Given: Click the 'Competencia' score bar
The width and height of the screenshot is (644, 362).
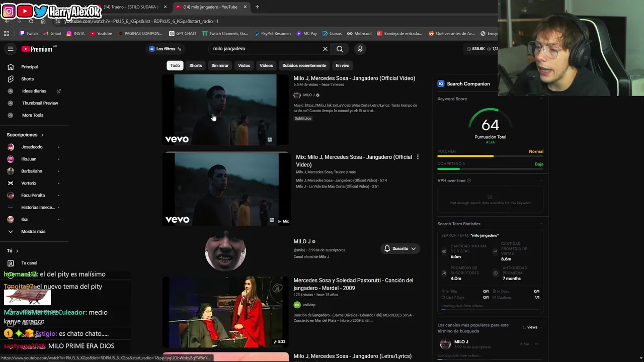Looking at the screenshot, I should point(490,169).
